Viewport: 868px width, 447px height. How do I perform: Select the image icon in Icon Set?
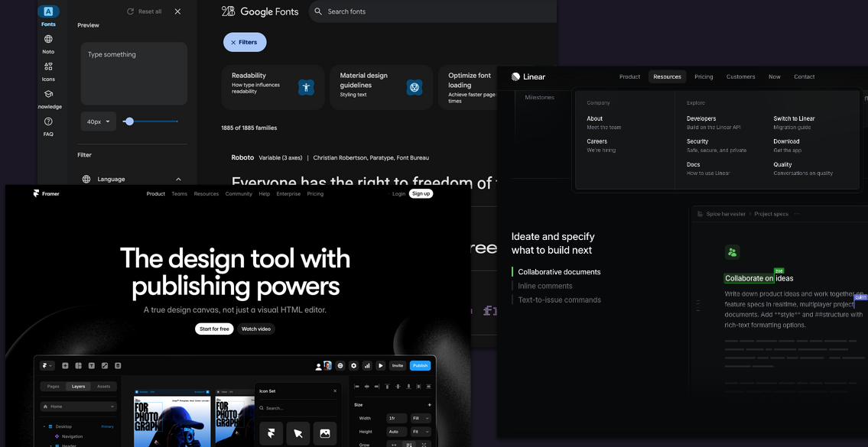(x=324, y=433)
